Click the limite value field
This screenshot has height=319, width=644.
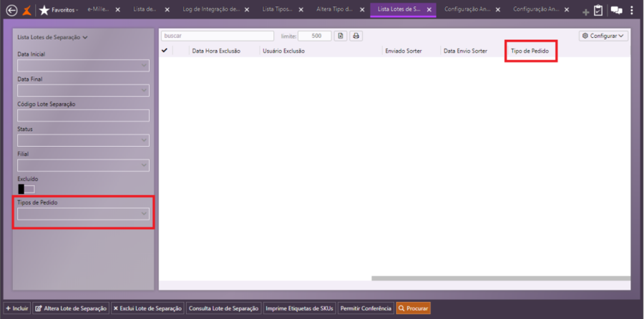tap(315, 36)
